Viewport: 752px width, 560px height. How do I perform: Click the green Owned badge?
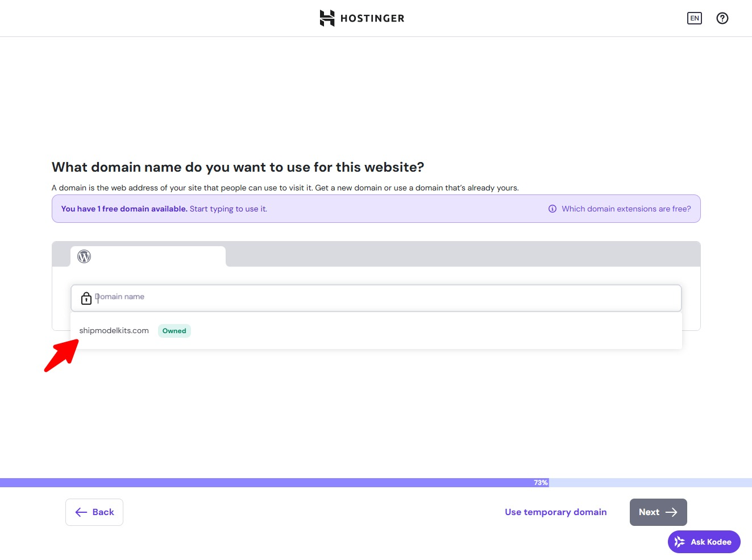click(x=174, y=331)
